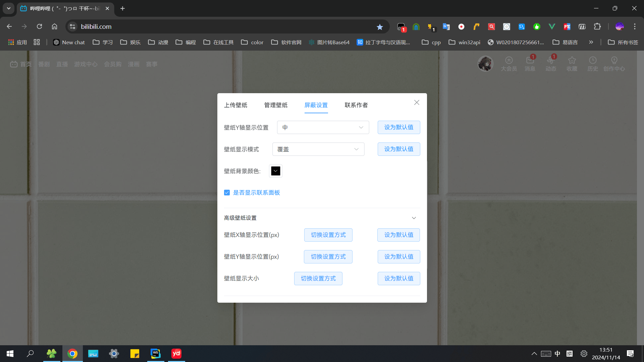Click the bilibili messages (消息) icon
644x362 pixels.
pyautogui.click(x=530, y=61)
